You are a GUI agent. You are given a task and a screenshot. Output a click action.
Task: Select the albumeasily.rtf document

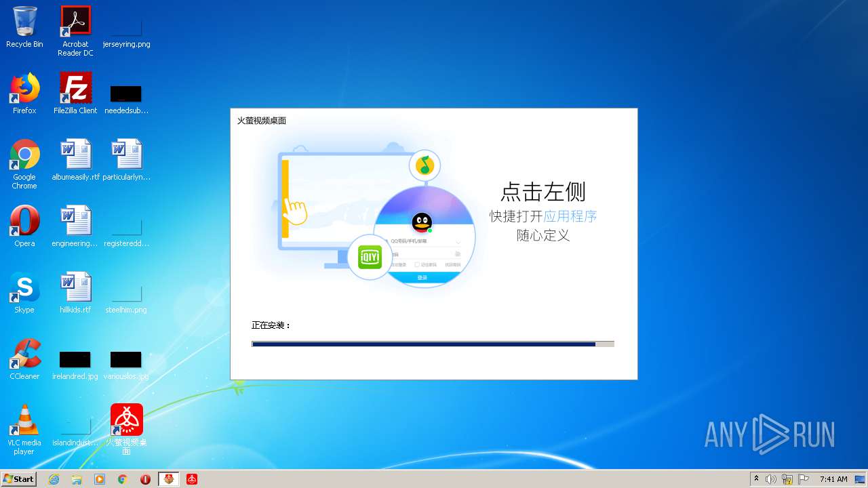coord(75,160)
